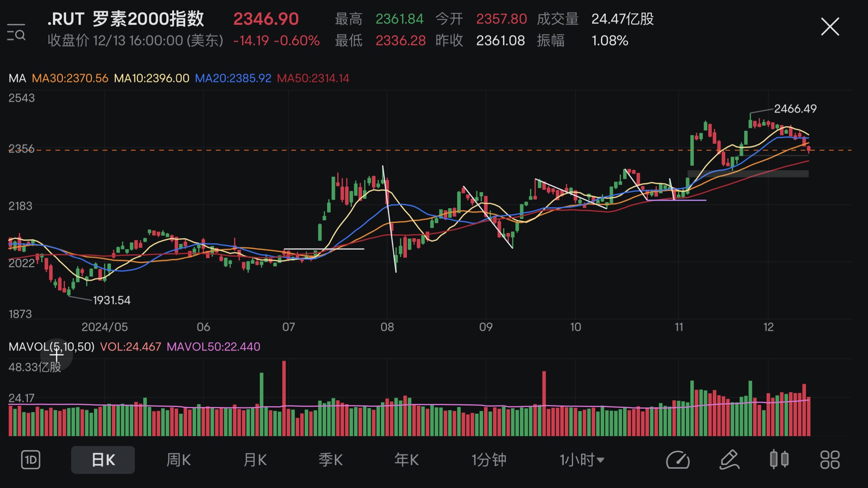868x488 pixels.
Task: Click the 成交量 value 24.47亿股
Action: point(623,19)
